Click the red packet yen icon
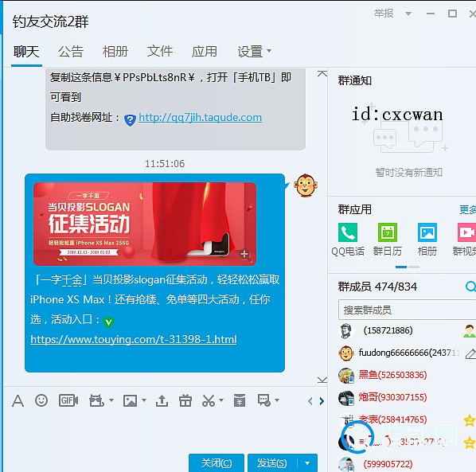476x472 pixels. [240, 400]
